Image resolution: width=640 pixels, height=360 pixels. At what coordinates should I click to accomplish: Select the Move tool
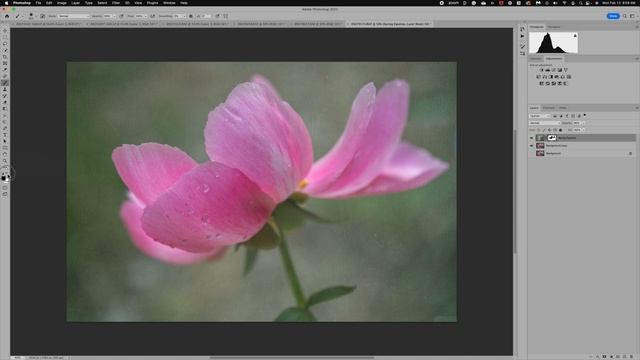5,31
